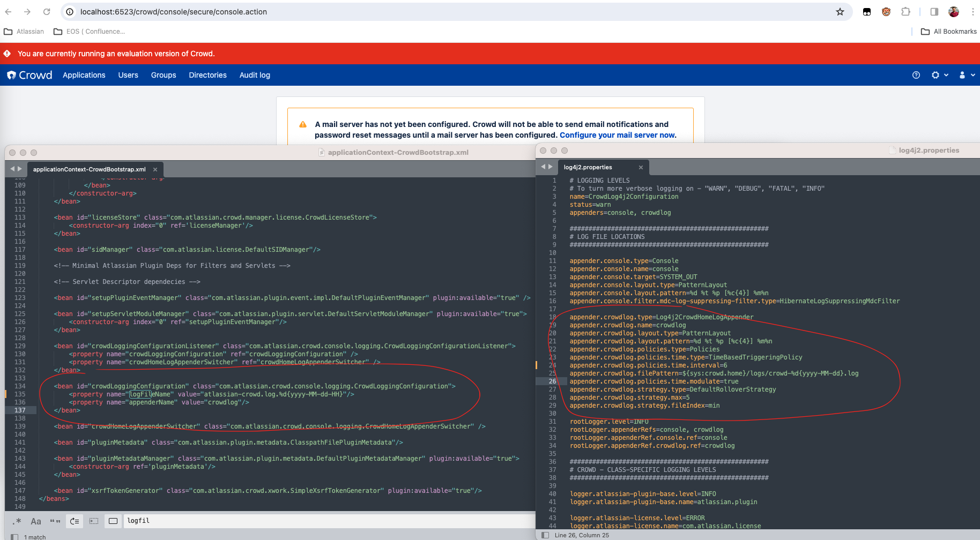The height and width of the screenshot is (540, 980).
Task: Go to previous tab arrow in XML editor window
Action: pos(12,169)
